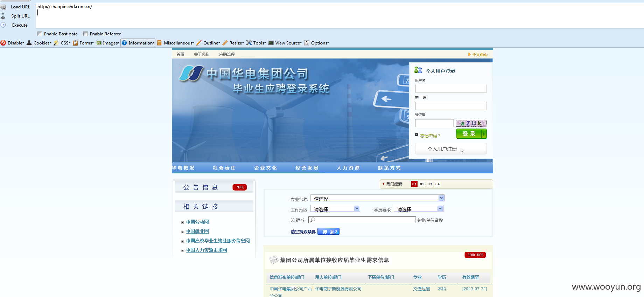Click 清空搜索条件 link

(303, 232)
